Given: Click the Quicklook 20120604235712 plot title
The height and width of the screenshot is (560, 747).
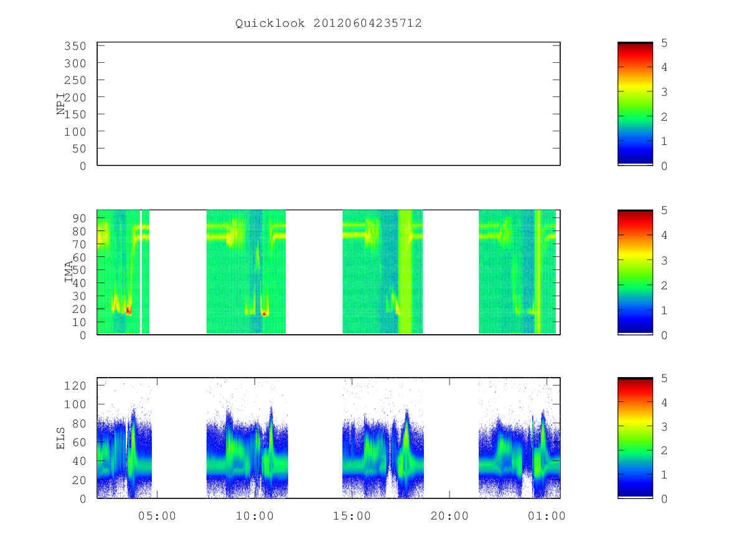Looking at the screenshot, I should [329, 23].
